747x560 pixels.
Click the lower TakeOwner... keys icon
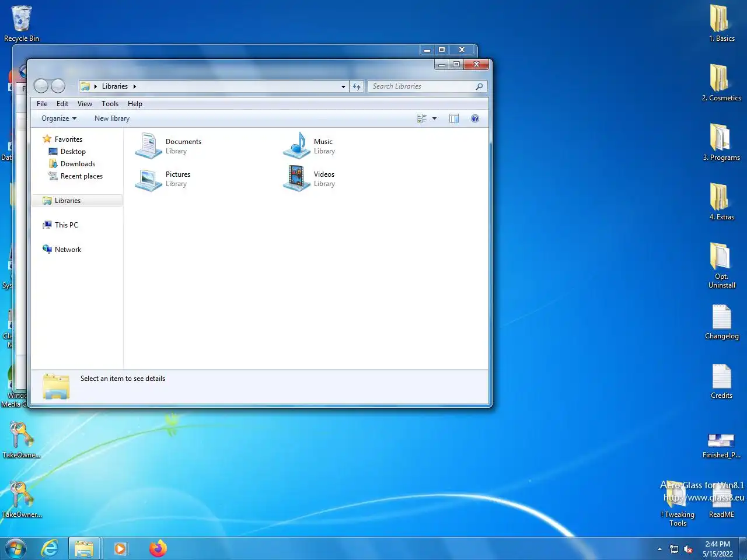[x=22, y=499]
